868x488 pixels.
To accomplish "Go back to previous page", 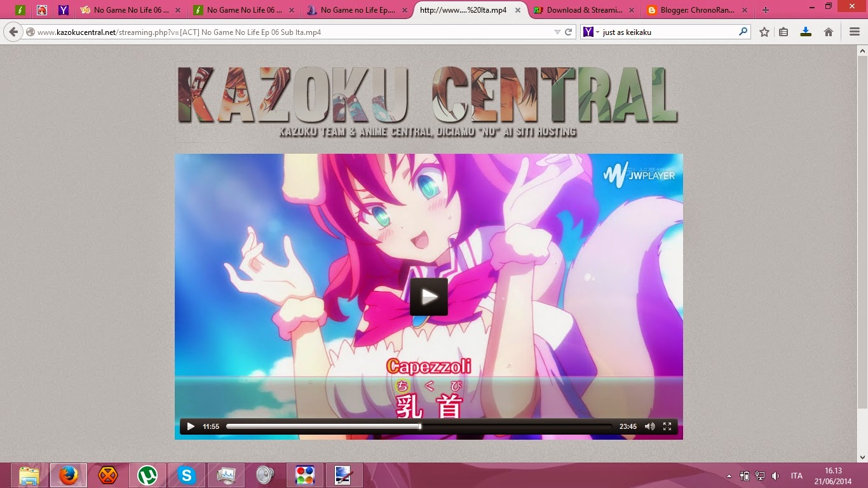I will pyautogui.click(x=13, y=32).
